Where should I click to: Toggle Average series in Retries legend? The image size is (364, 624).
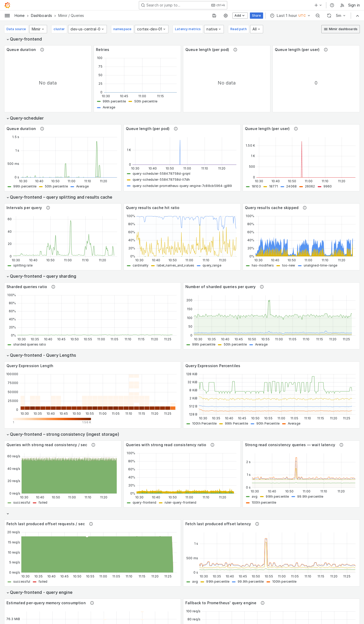[109, 107]
